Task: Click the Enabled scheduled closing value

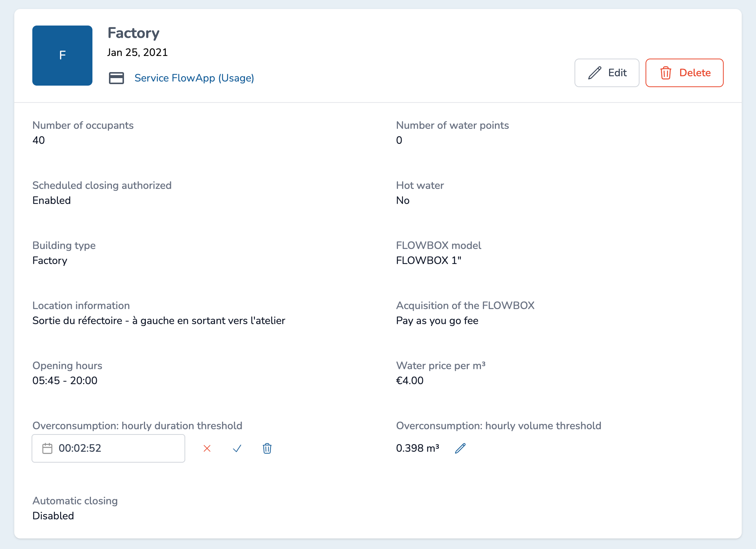Action: tap(51, 201)
